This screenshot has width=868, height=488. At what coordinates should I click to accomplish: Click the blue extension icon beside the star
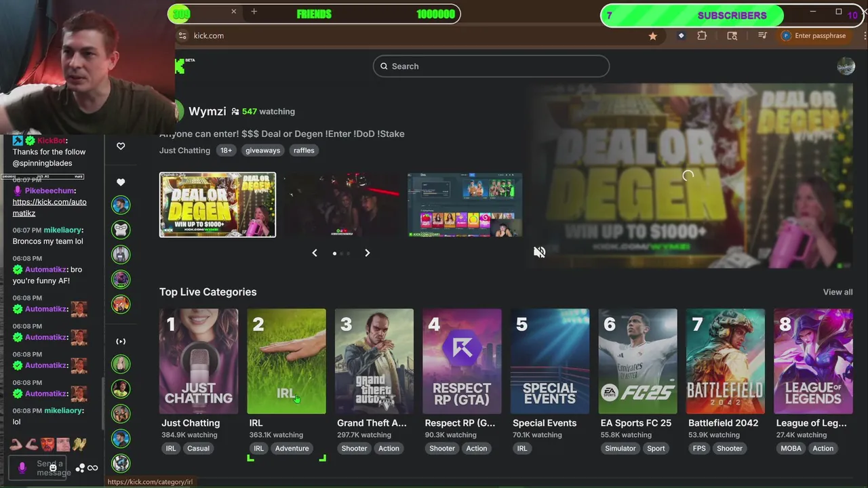681,36
